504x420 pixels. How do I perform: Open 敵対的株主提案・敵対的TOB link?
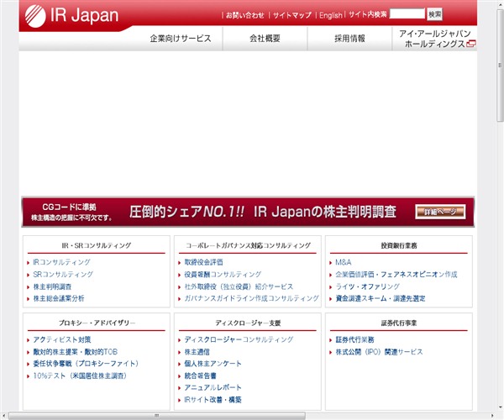(76, 352)
